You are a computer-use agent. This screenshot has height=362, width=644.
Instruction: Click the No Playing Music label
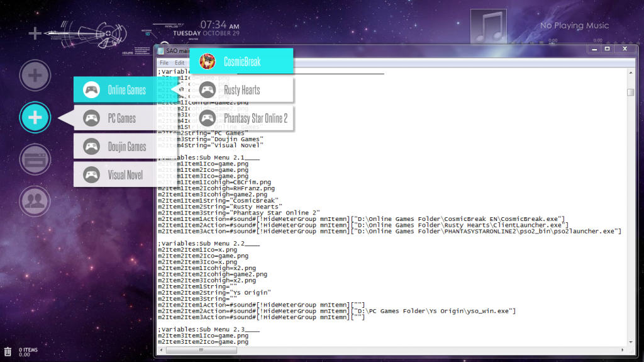click(x=574, y=26)
